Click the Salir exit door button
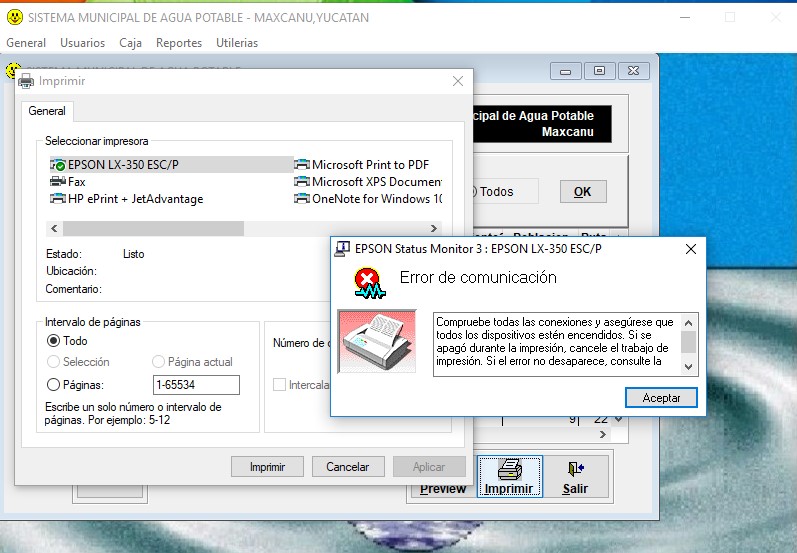797x553 pixels. 575,476
